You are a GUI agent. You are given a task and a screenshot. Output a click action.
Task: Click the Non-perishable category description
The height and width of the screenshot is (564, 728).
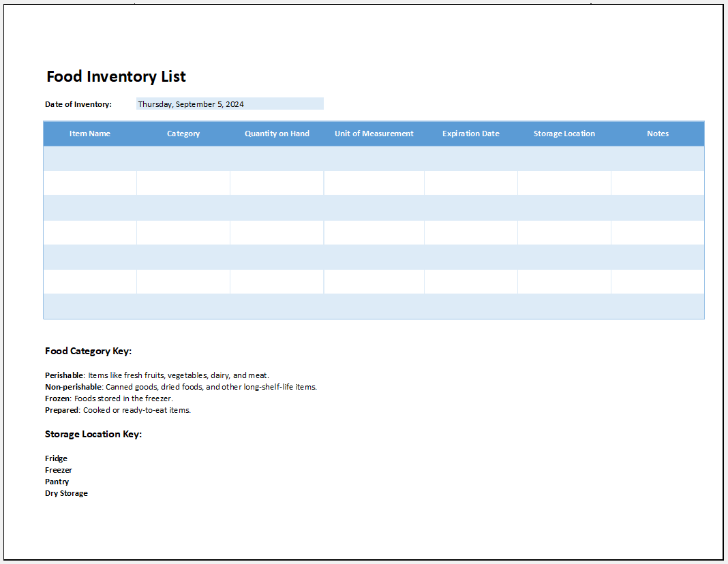pos(181,387)
